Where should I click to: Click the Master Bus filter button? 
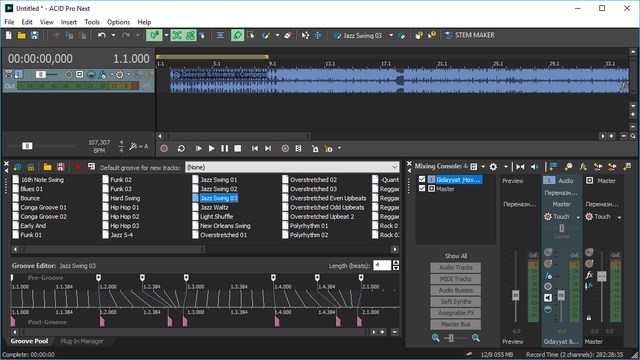pos(456,324)
